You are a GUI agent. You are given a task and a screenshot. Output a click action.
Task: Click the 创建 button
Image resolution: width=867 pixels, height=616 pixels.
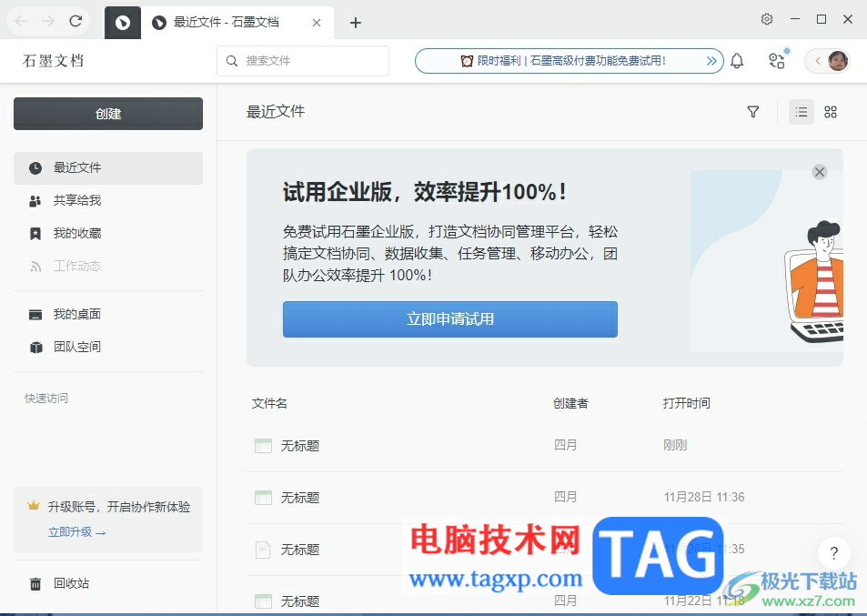pyautogui.click(x=108, y=114)
